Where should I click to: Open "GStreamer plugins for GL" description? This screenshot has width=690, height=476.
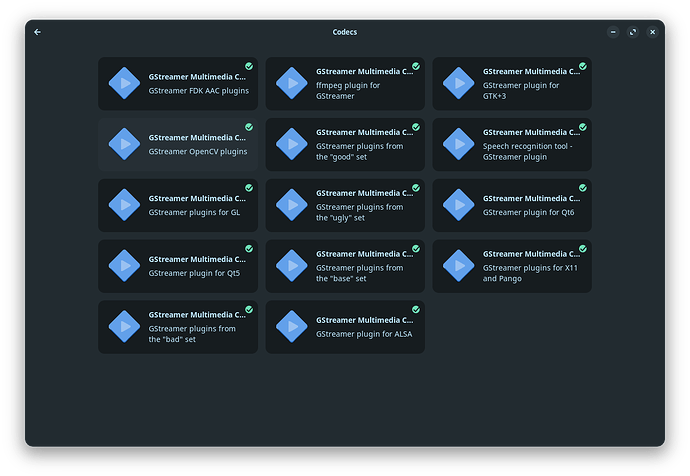[x=194, y=212]
